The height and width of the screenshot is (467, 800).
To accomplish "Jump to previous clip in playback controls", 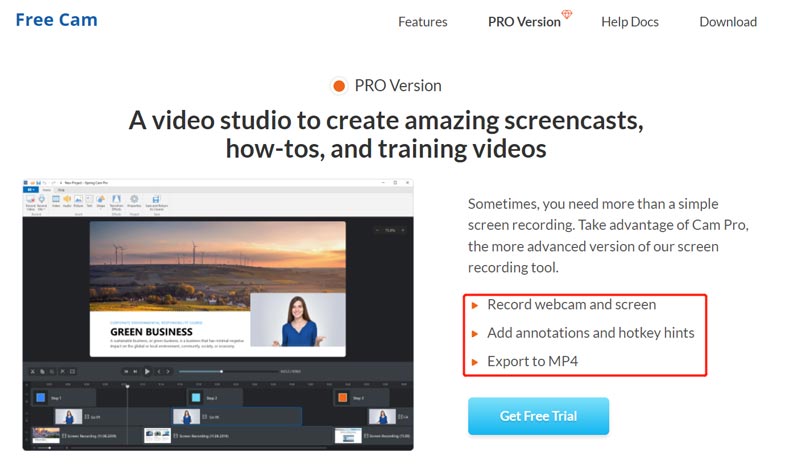I will tap(126, 372).
